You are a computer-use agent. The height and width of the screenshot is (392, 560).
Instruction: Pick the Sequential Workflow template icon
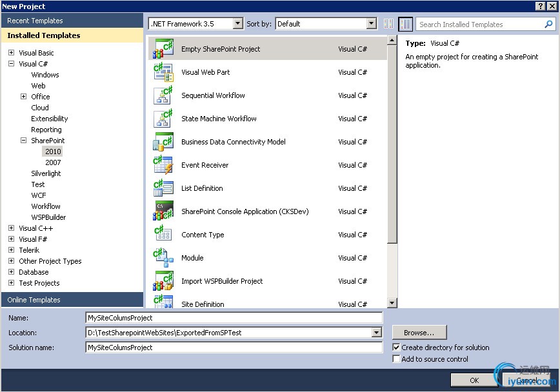point(163,95)
